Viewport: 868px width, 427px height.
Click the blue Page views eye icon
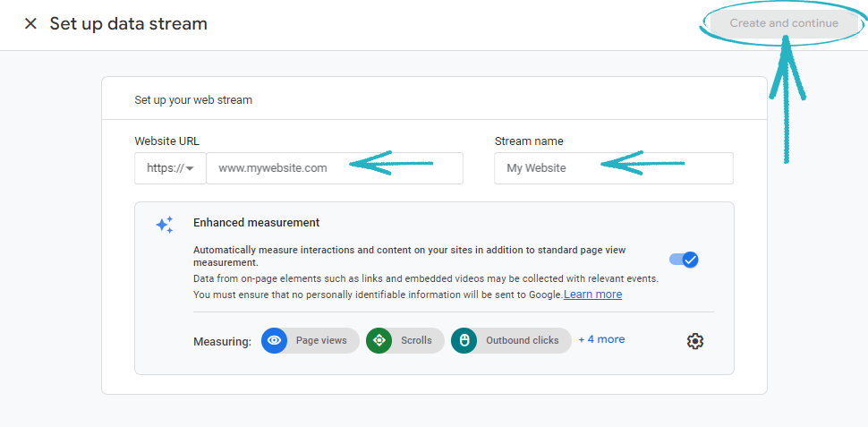coord(274,340)
